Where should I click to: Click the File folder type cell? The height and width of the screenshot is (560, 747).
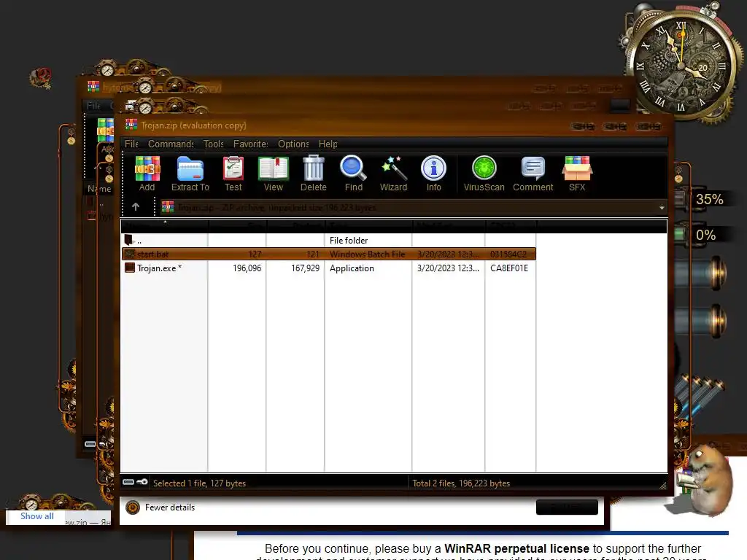(x=349, y=241)
